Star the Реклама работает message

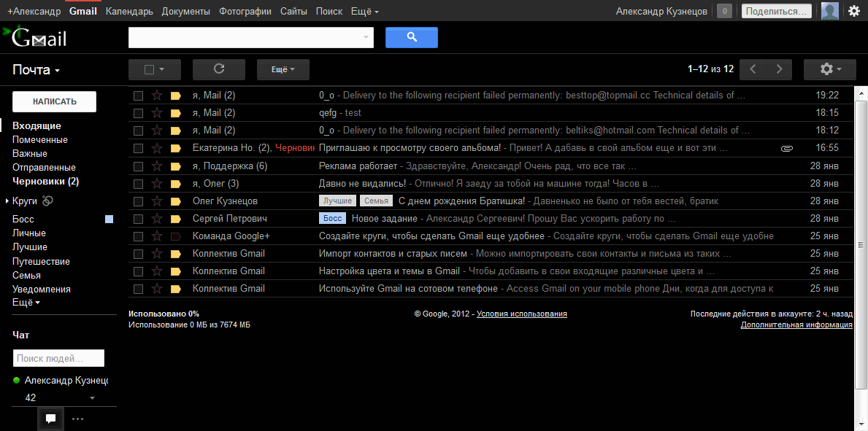[157, 166]
